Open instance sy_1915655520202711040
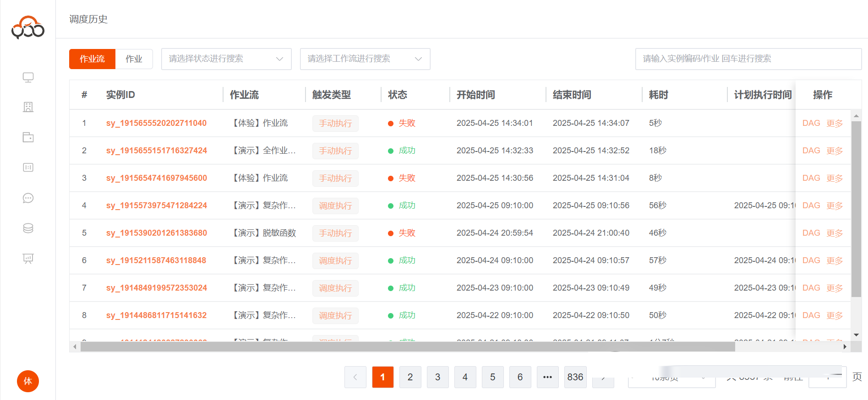868x400 pixels. click(156, 123)
